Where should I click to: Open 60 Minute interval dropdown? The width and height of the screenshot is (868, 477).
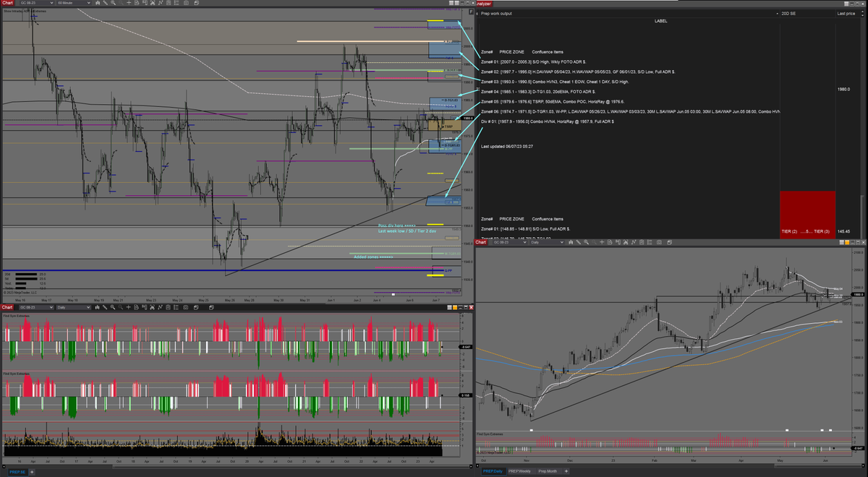click(74, 3)
